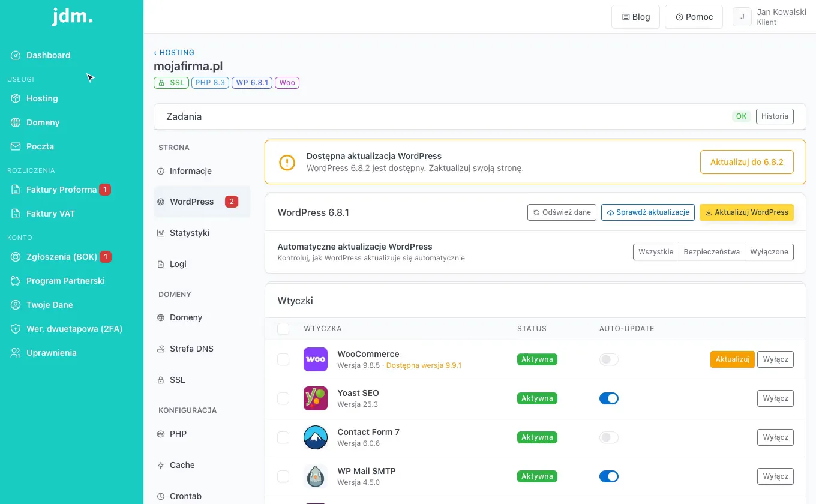
Task: Click the Logi file icon
Action: [161, 264]
